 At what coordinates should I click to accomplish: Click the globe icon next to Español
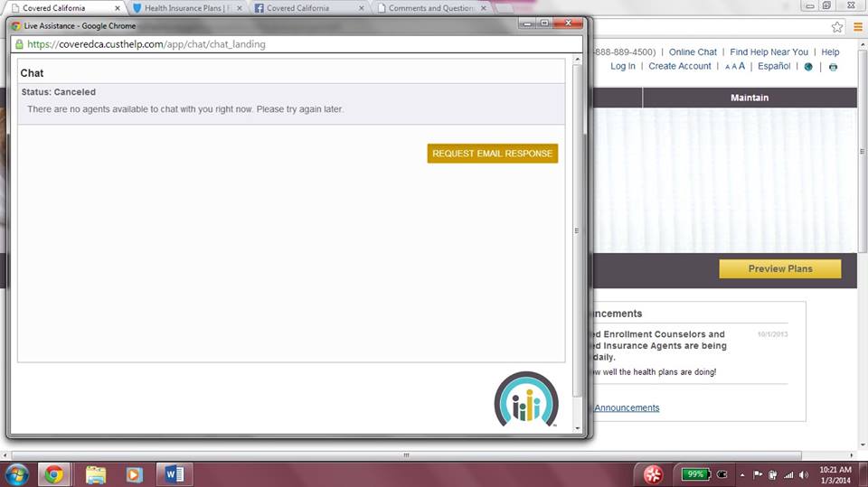coord(808,67)
